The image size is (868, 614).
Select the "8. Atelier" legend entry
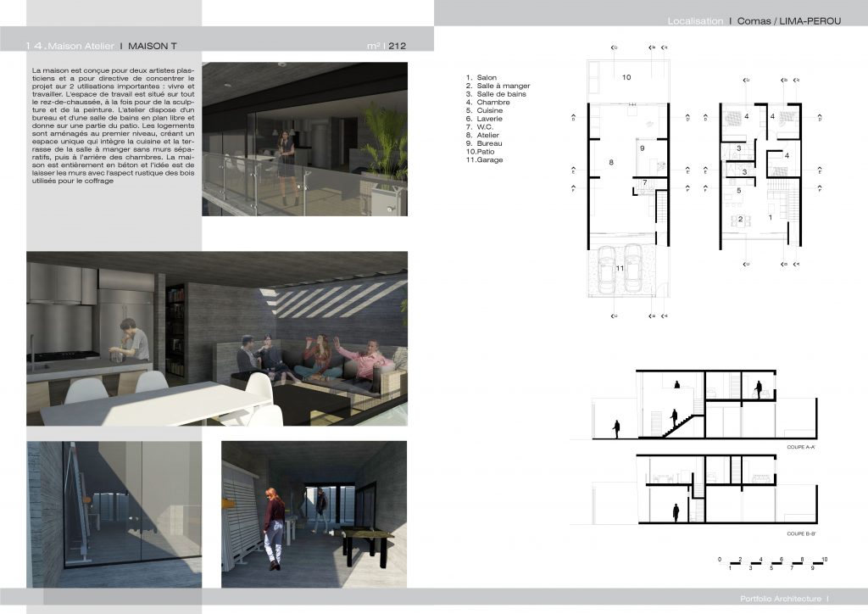coord(483,135)
